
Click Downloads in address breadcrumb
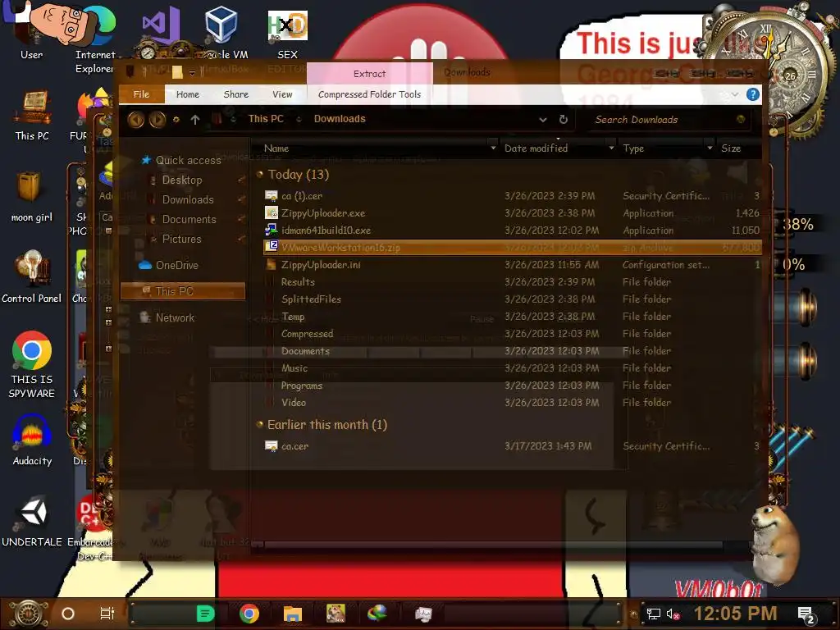pos(340,119)
